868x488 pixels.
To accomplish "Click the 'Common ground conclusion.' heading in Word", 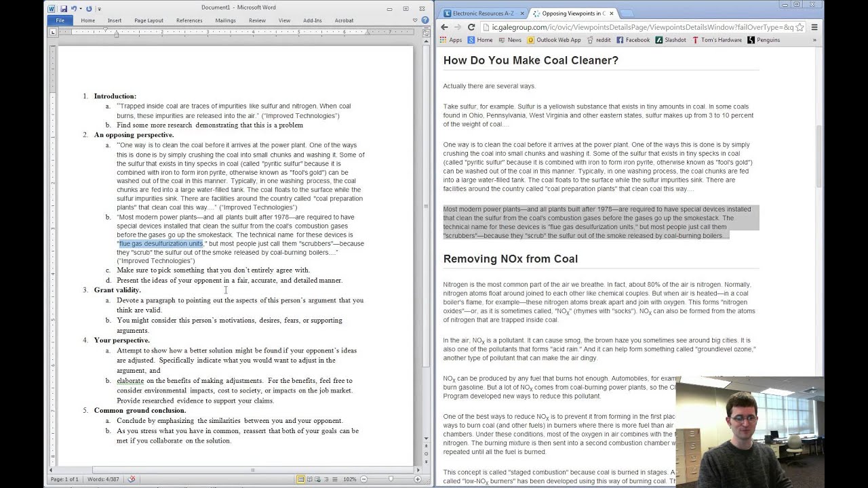I will pyautogui.click(x=140, y=411).
